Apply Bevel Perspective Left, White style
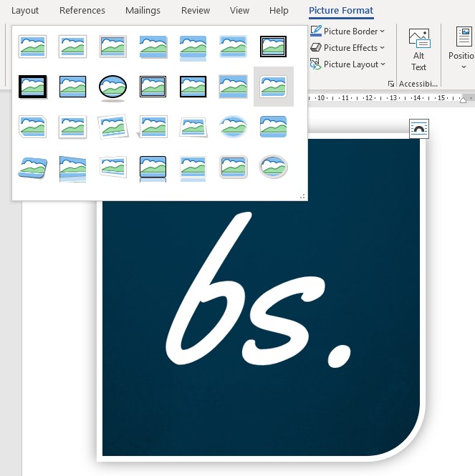Image resolution: width=475 pixels, height=476 pixels. [x=112, y=167]
